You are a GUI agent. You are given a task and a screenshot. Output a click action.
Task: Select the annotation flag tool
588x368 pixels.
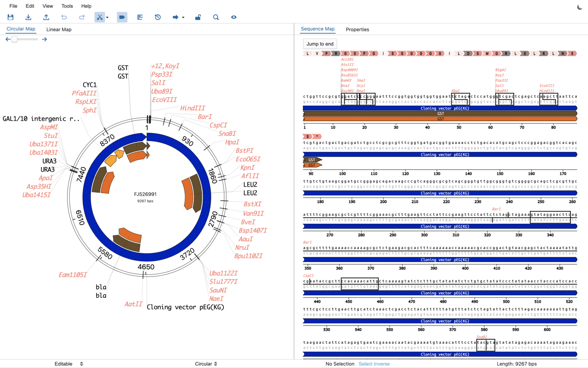(x=122, y=17)
